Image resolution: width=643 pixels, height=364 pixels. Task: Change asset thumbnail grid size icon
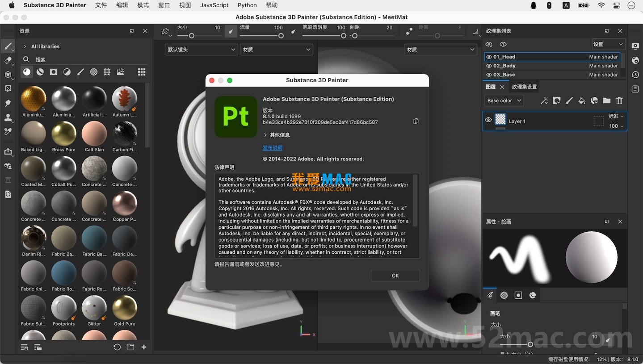point(142,72)
